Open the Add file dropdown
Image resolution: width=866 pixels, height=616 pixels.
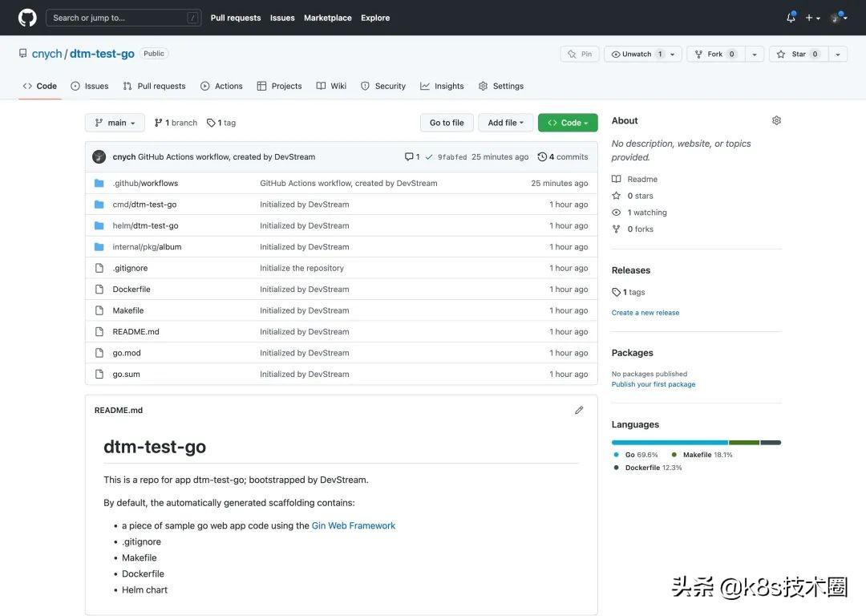505,123
